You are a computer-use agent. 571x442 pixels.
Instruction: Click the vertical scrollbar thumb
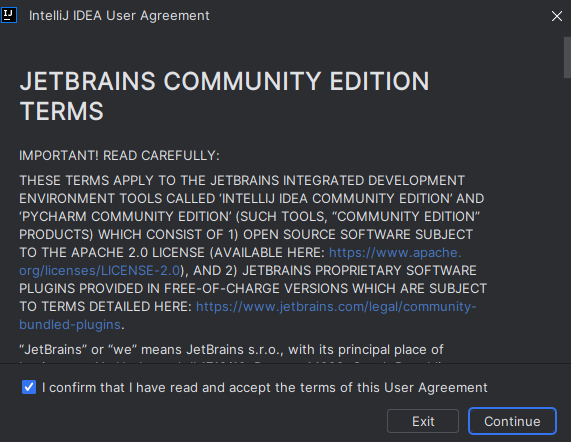click(x=567, y=57)
